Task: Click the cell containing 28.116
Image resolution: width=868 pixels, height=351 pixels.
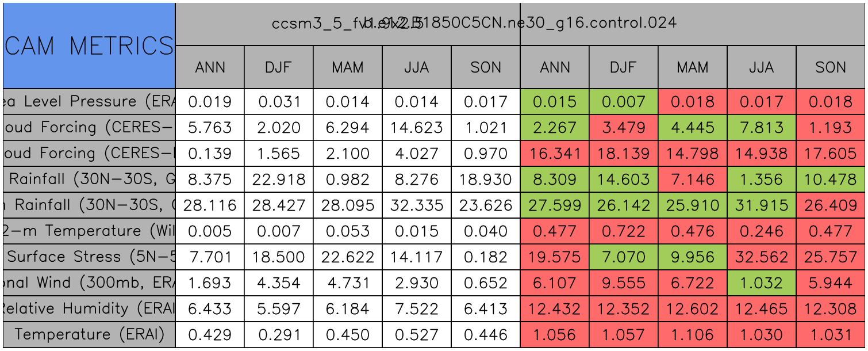Action: click(210, 205)
